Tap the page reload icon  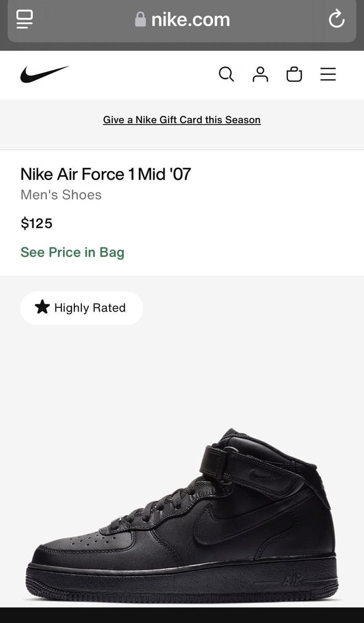pyautogui.click(x=337, y=20)
